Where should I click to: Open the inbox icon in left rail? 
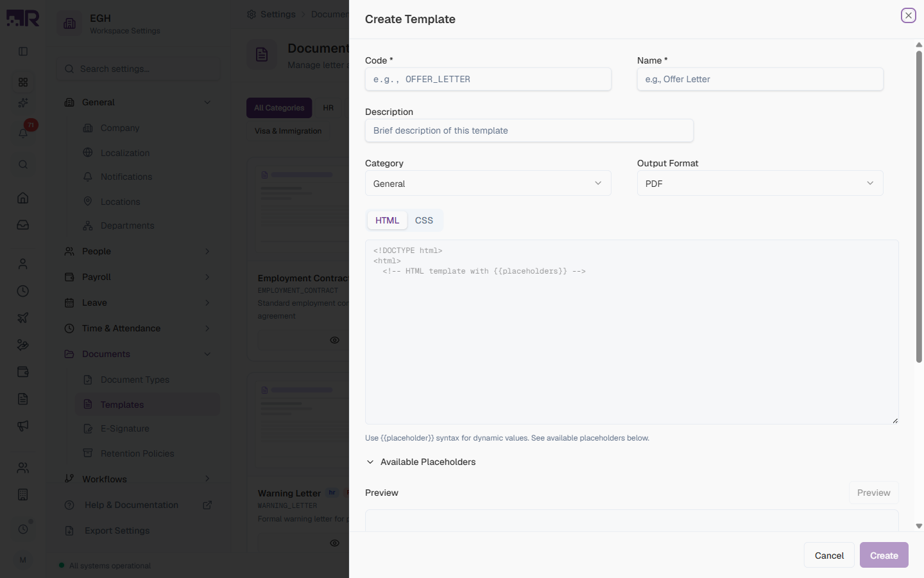23,225
